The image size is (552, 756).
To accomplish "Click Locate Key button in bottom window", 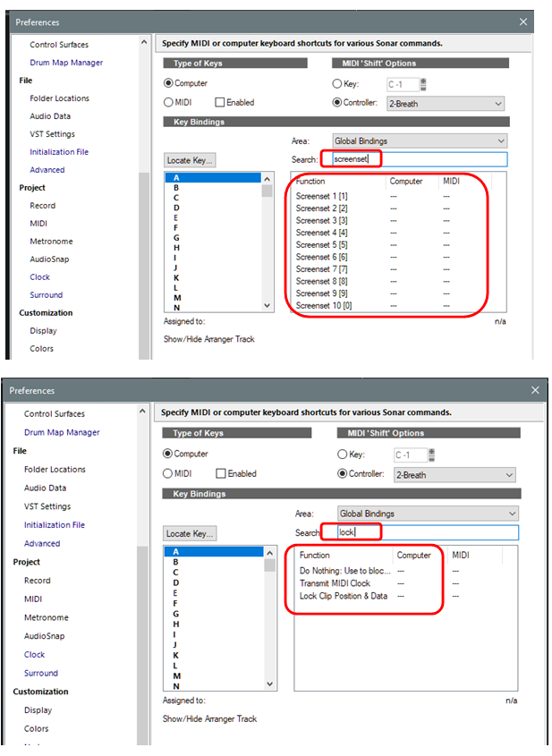I will pos(190,533).
